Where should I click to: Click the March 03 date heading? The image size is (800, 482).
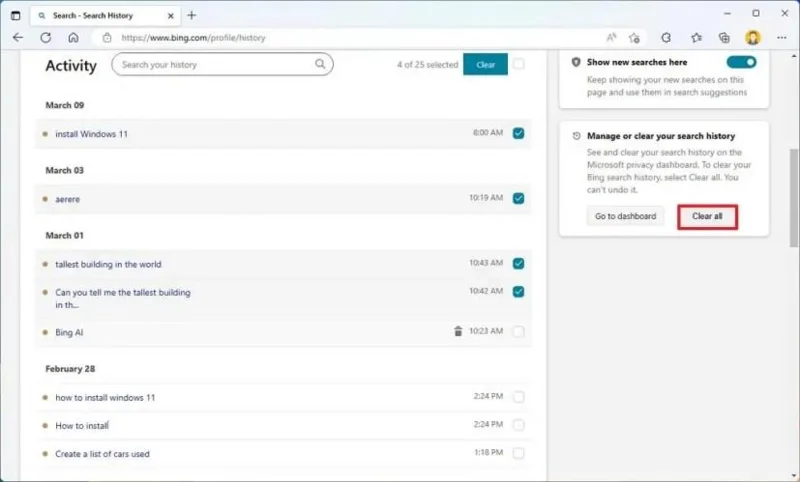pos(65,170)
